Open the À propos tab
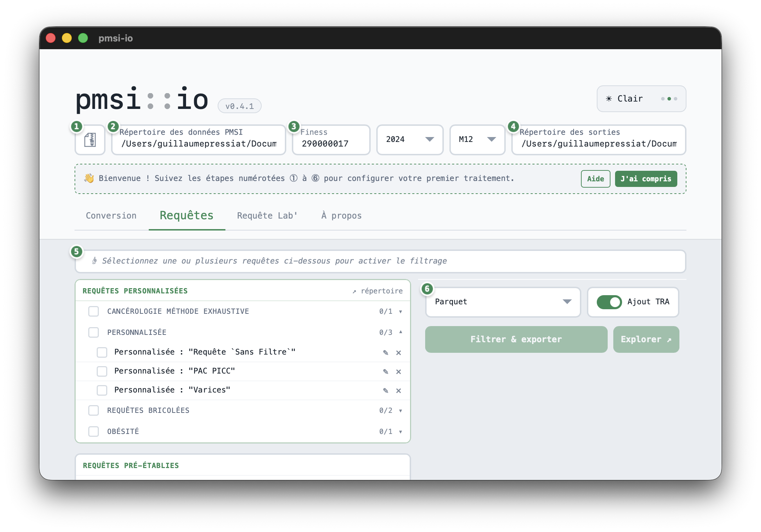This screenshot has width=761, height=532. pyautogui.click(x=341, y=216)
